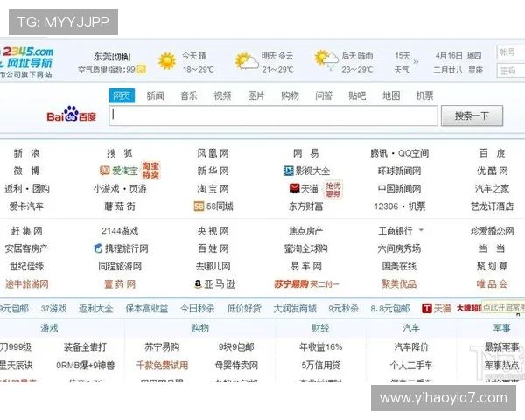This screenshot has height=420, width=525.
Task: Select the 新闻 search tab
Action: (156, 95)
